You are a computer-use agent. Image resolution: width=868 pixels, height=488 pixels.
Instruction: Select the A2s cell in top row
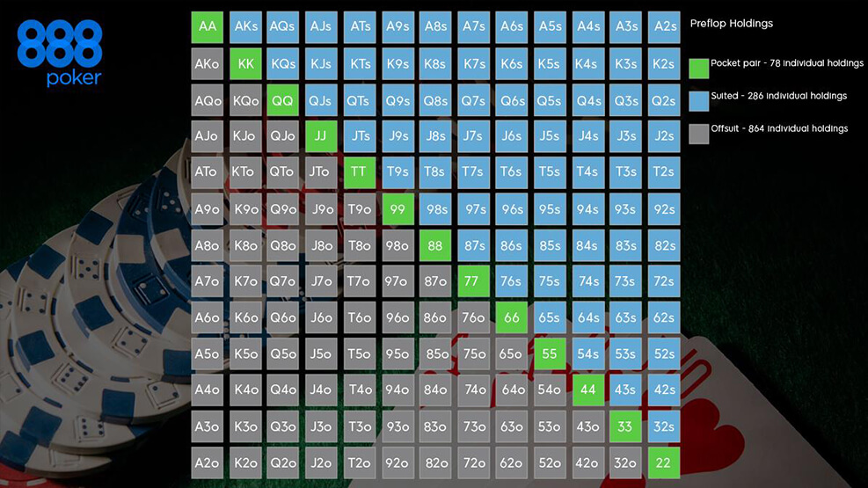(664, 27)
